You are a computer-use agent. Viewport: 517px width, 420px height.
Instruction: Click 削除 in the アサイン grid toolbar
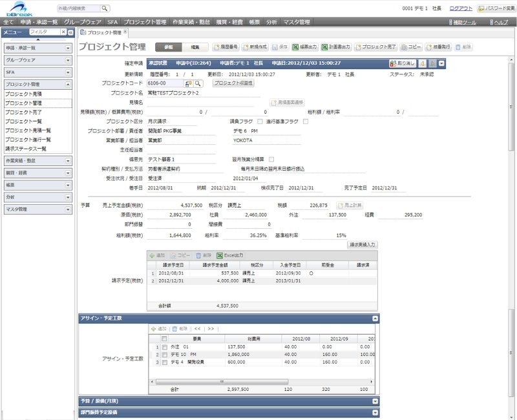180,329
